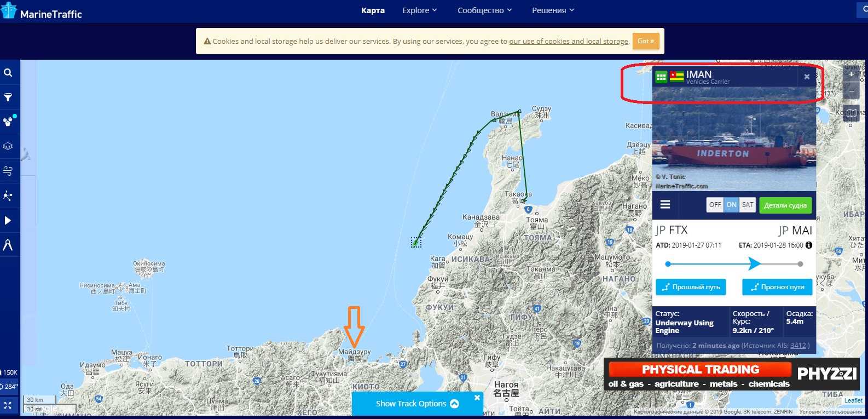
Task: Click the 150K vessel count indicator
Action: click(9, 372)
